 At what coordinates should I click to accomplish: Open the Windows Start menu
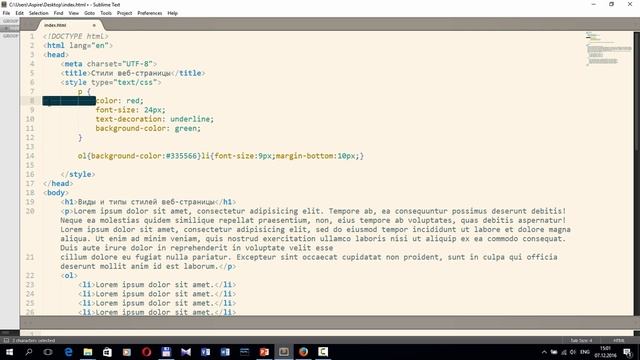[9, 352]
